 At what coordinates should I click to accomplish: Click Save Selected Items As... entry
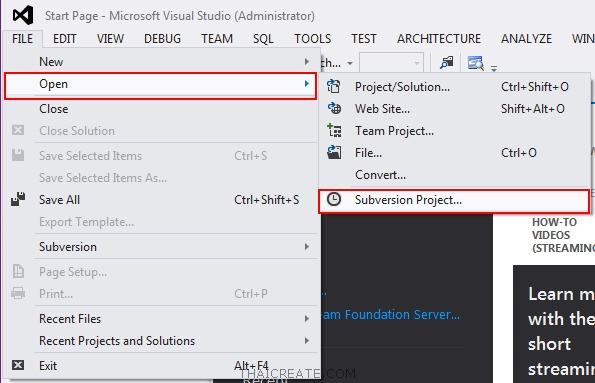[160, 178]
